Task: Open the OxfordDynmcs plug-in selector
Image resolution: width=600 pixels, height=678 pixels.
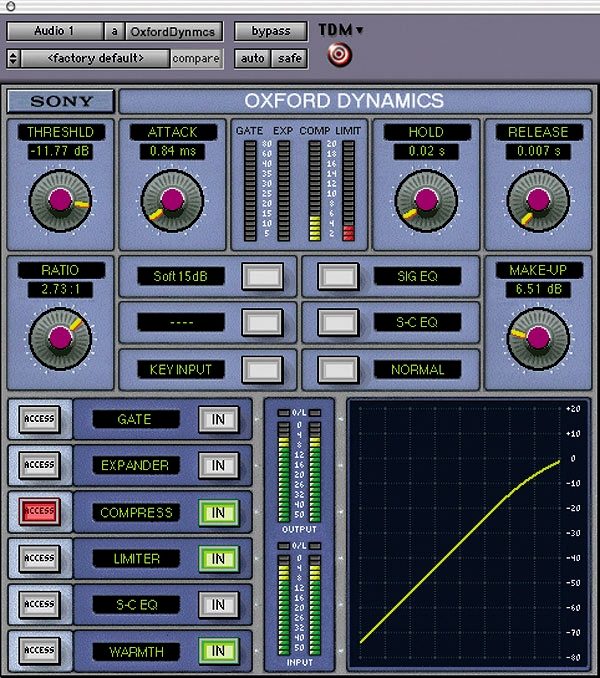Action: coord(173,32)
